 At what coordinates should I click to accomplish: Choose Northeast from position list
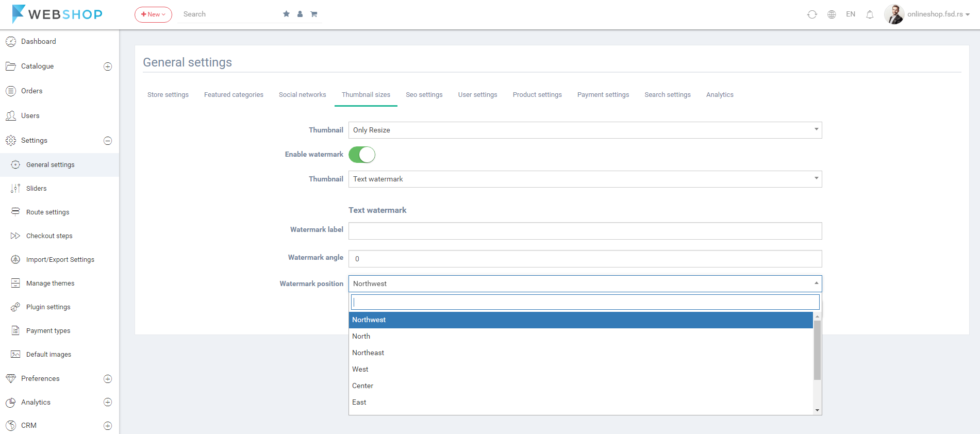tap(581, 353)
